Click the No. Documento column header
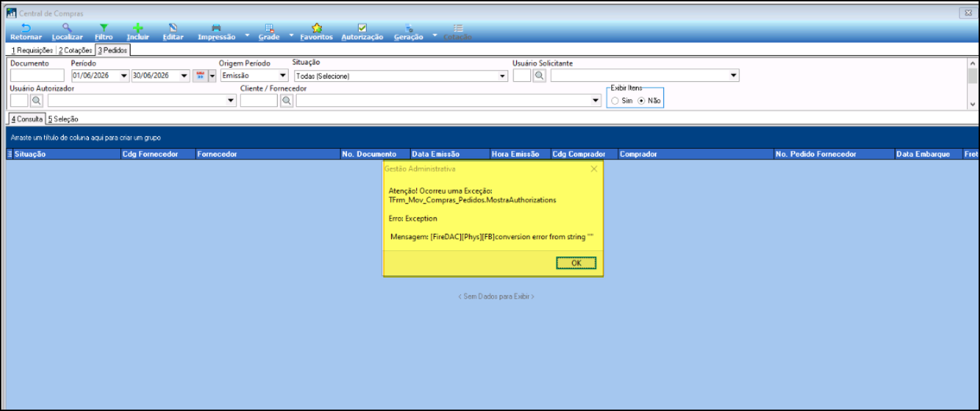The image size is (980, 411). [x=374, y=154]
